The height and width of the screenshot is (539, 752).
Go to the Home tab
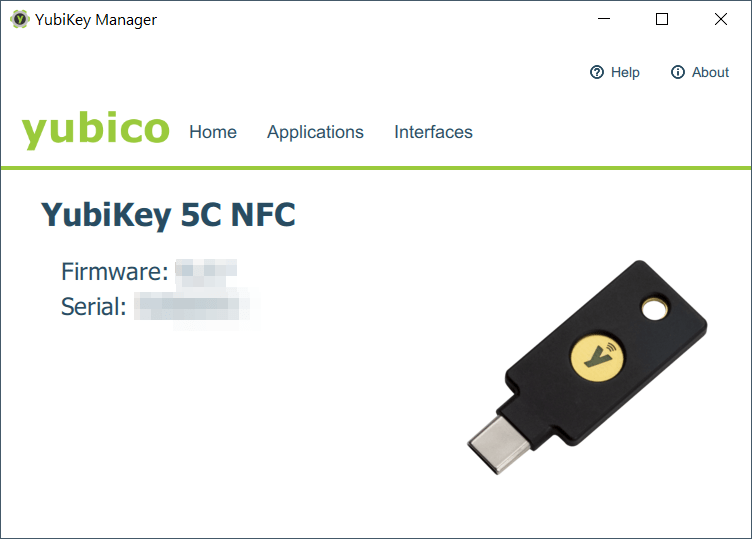click(213, 132)
